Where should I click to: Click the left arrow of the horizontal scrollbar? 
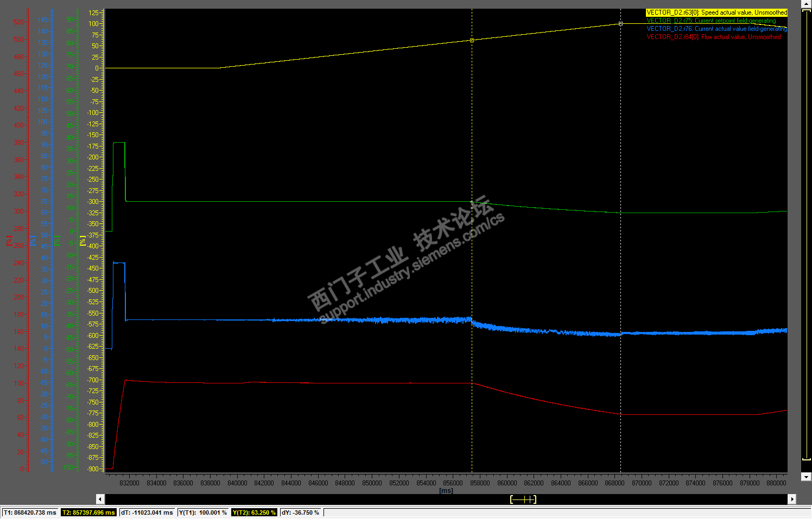pyautogui.click(x=100, y=499)
